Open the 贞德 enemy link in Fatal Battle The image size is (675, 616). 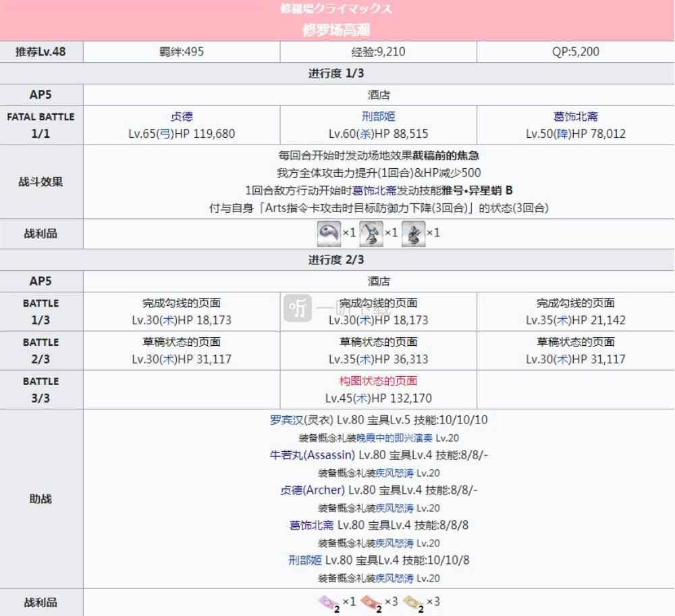183,116
